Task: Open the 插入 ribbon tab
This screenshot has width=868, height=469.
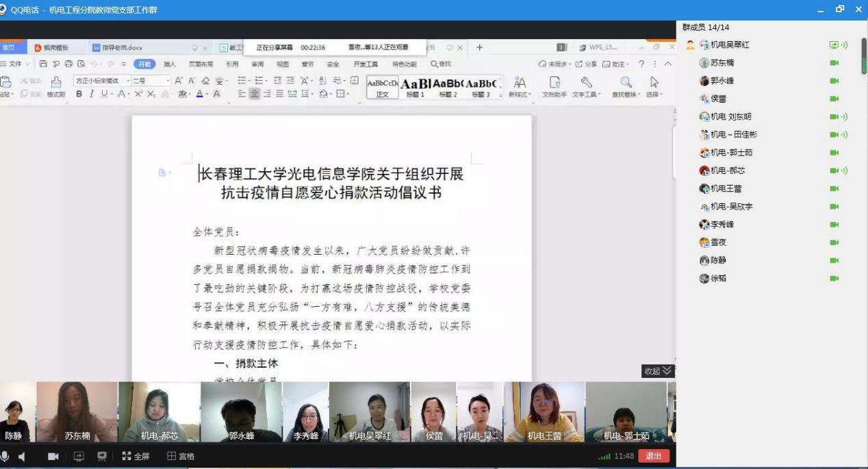Action: point(170,64)
